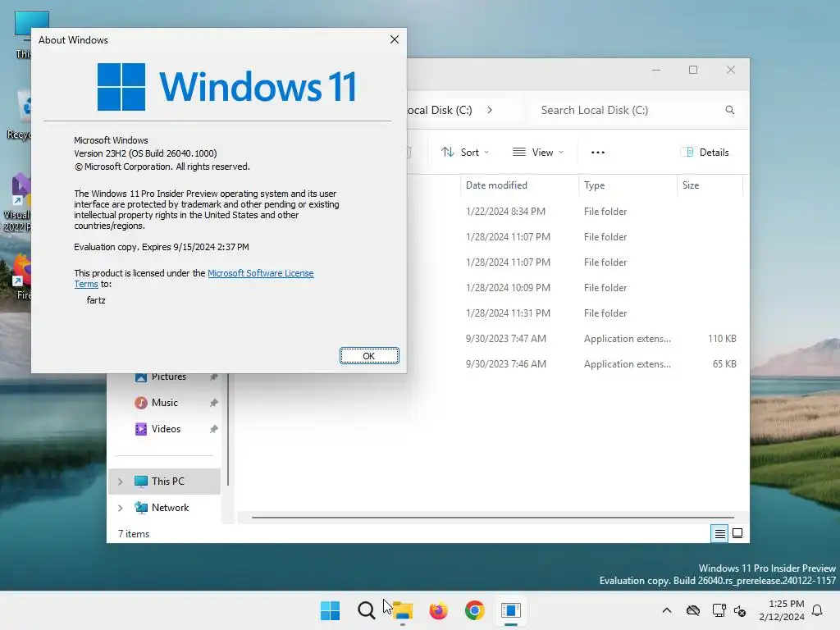Open File Explorer from the taskbar

coord(402,610)
